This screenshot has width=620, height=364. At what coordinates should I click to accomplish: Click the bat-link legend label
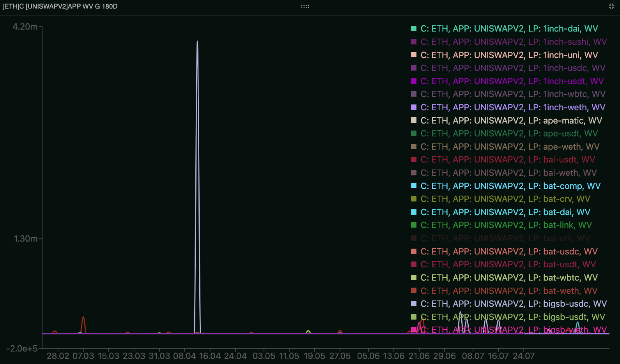(506, 225)
